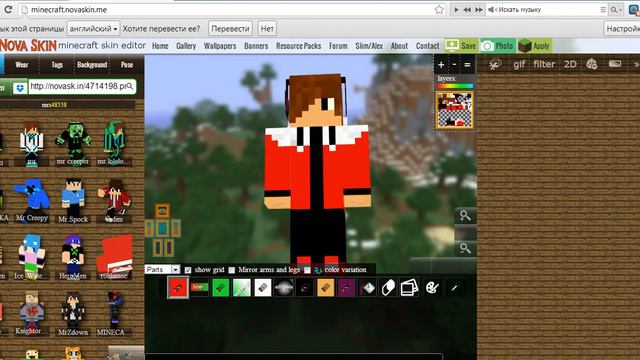This screenshot has width=640, height=360.
Task: Open the Forum menu item
Action: pyautogui.click(x=338, y=46)
